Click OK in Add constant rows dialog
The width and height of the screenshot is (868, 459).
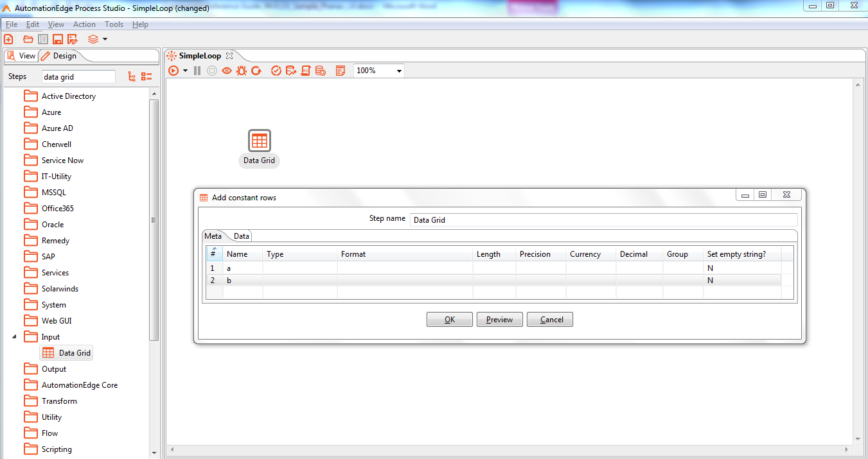(450, 320)
